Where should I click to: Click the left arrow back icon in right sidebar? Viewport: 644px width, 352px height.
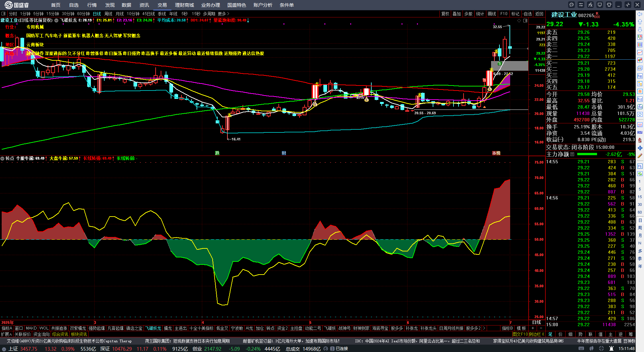640,14
